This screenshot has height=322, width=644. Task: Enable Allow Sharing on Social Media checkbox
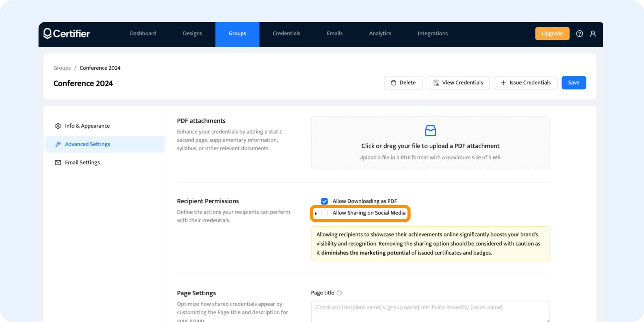(x=324, y=213)
